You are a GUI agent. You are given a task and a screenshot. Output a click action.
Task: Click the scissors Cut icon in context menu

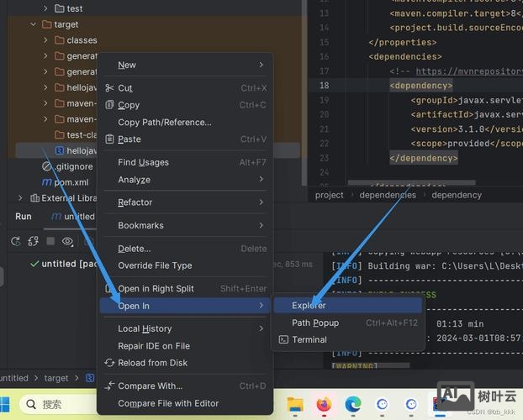(x=109, y=88)
